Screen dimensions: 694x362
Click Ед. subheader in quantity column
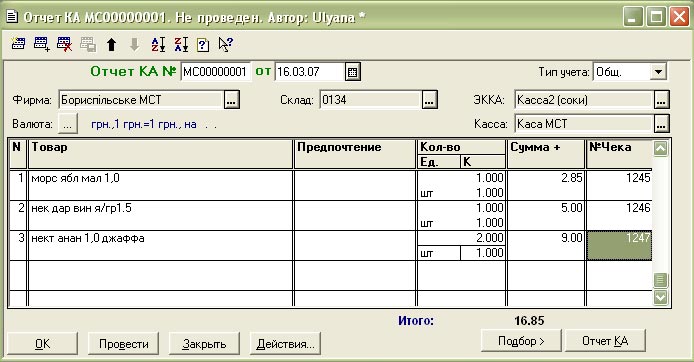click(x=439, y=162)
